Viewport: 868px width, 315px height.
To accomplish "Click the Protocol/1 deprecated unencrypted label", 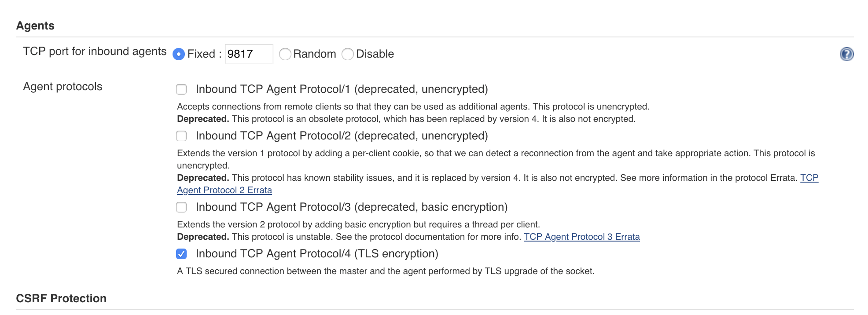I will (x=342, y=89).
